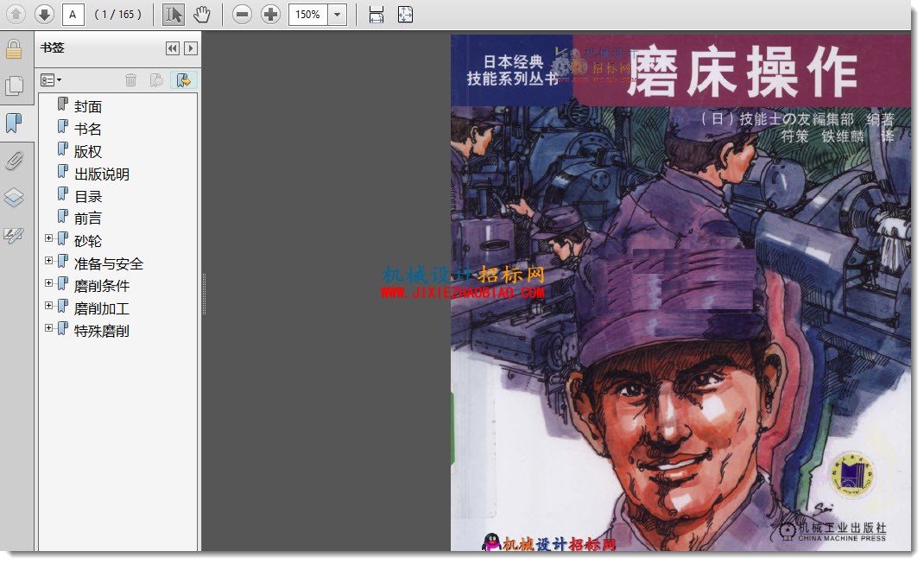Image resolution: width=924 pixels, height=564 pixels.
Task: Open the 版权 bookmark
Action: click(x=88, y=151)
